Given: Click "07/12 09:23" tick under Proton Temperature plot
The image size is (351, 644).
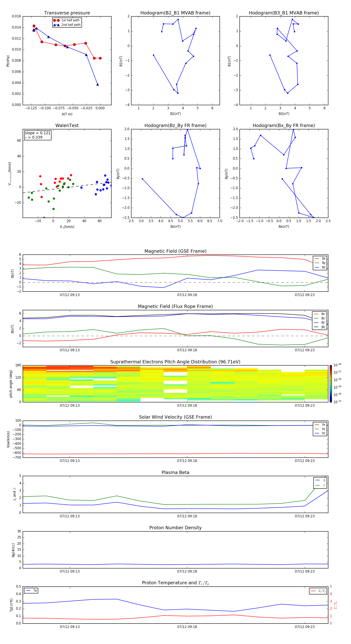Looking at the screenshot, I should pos(305,627).
